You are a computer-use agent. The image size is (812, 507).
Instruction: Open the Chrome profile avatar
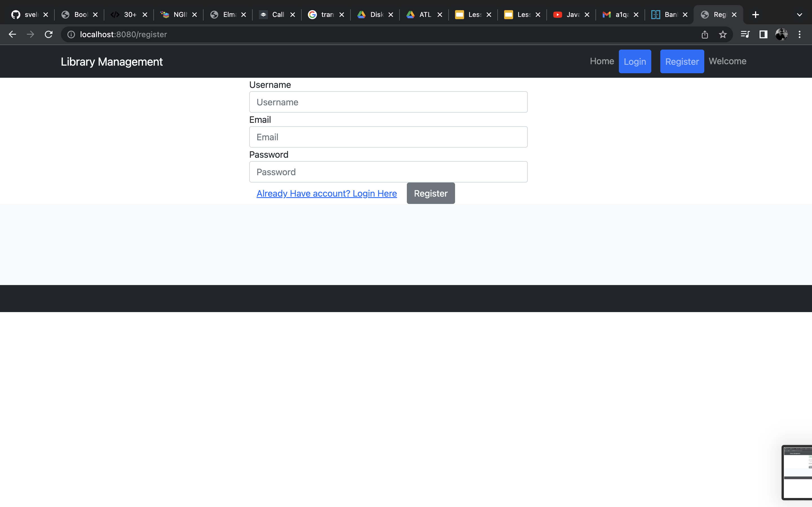pyautogui.click(x=782, y=34)
